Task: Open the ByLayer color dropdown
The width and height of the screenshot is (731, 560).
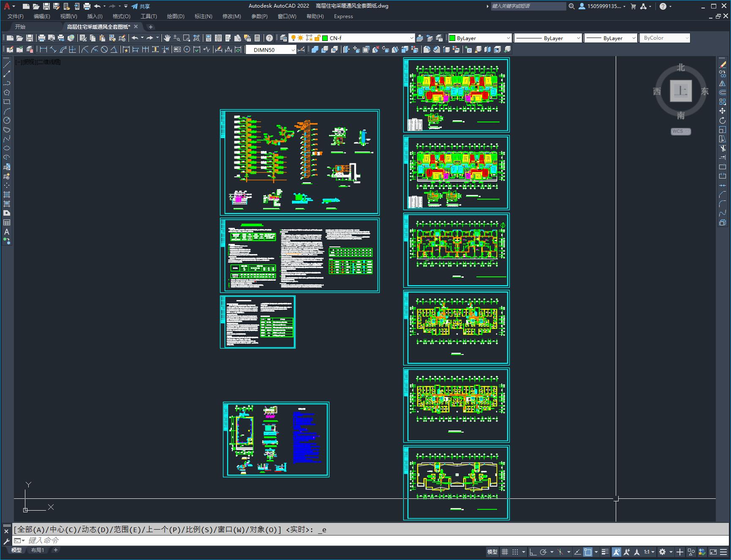Action: point(508,38)
